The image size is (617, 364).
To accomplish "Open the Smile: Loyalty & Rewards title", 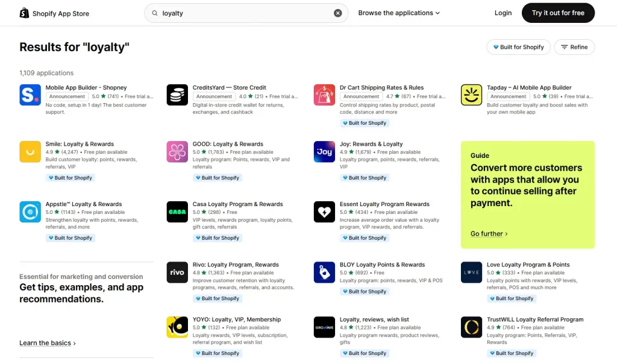I will coord(80,144).
